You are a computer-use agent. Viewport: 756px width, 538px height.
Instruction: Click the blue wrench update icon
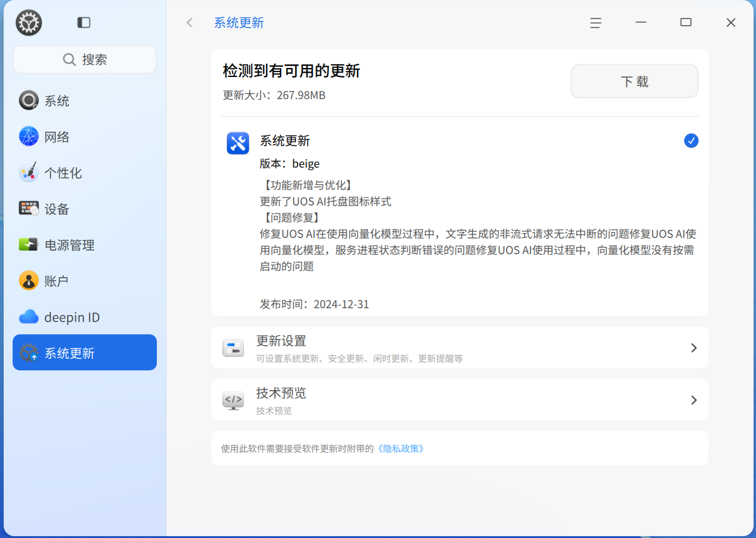[238, 143]
